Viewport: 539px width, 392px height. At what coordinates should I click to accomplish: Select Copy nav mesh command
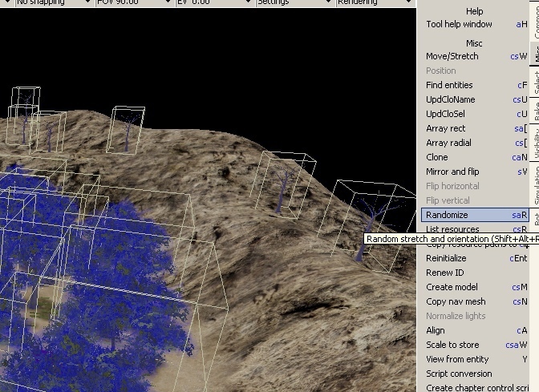(x=476, y=301)
